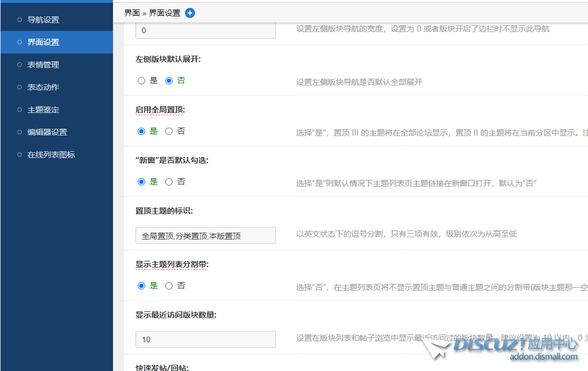The height and width of the screenshot is (371, 588).
Task: Open 导航设置 in the sidebar
Action: pyautogui.click(x=43, y=20)
